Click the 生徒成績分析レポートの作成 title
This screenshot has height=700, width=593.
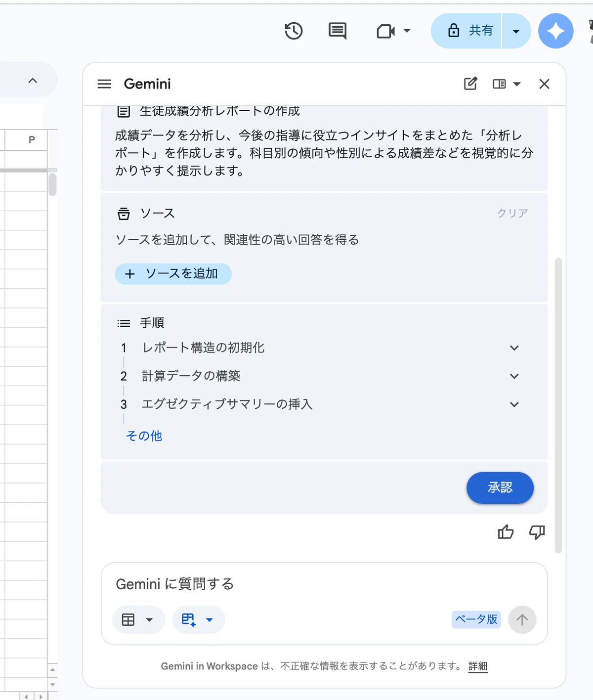click(x=220, y=111)
